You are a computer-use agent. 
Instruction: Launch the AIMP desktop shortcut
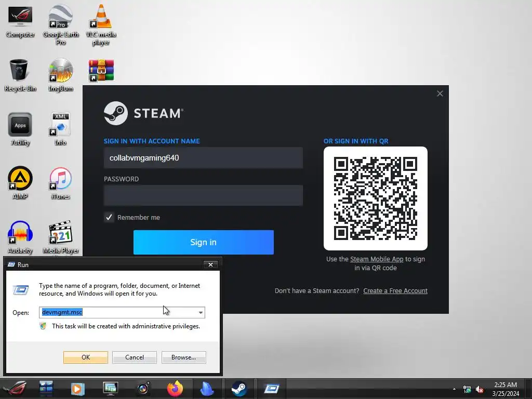[x=20, y=182]
